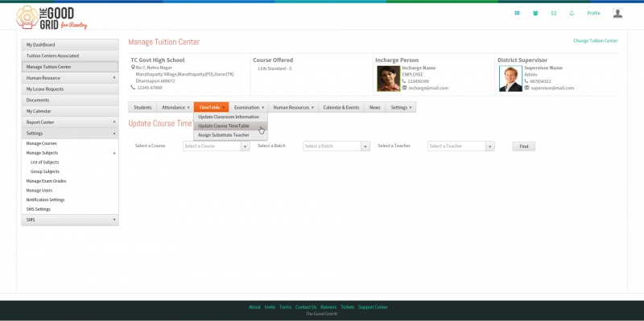The height and width of the screenshot is (321, 644).
Task: Click the District Supervisor photo
Action: pos(510,78)
